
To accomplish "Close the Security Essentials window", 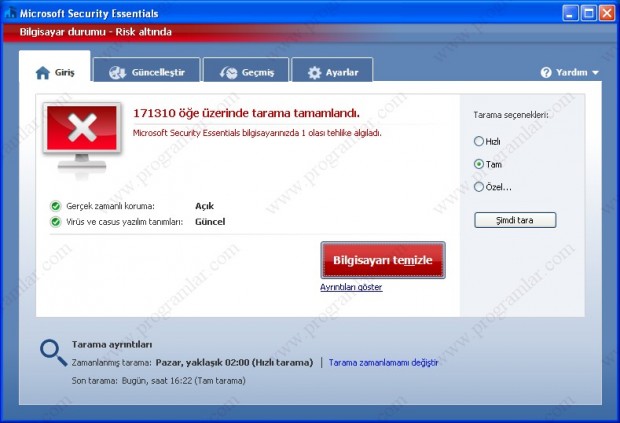I will [x=607, y=13].
